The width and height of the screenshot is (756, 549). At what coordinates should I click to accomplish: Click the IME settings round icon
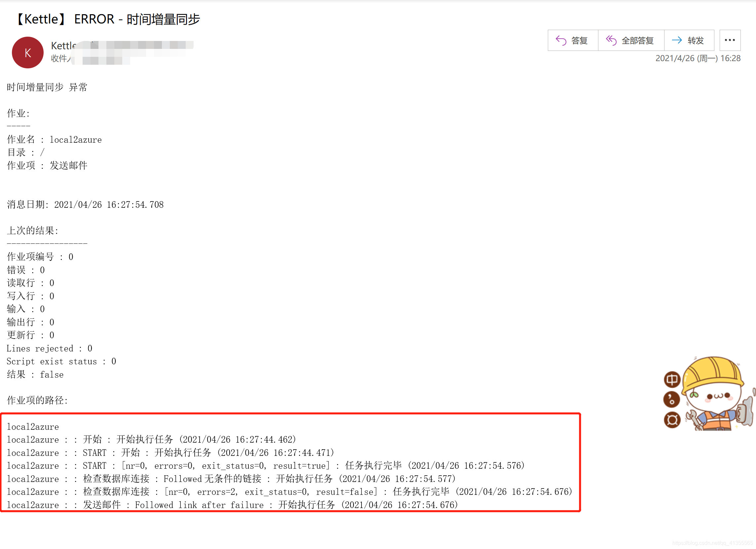(672, 420)
